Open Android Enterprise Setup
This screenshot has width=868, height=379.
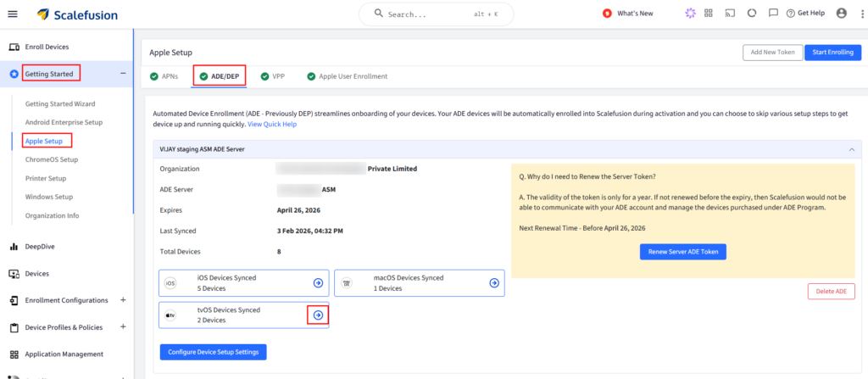64,122
